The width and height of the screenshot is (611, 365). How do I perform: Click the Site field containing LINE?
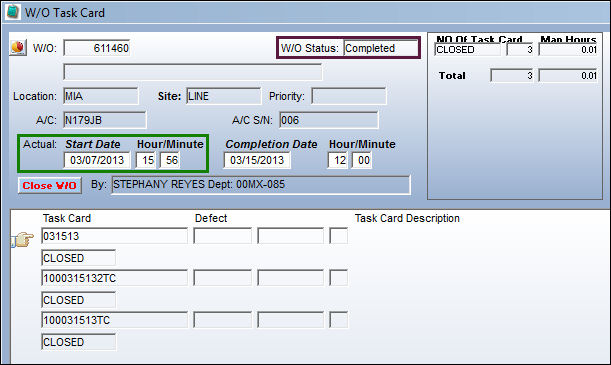(x=224, y=96)
